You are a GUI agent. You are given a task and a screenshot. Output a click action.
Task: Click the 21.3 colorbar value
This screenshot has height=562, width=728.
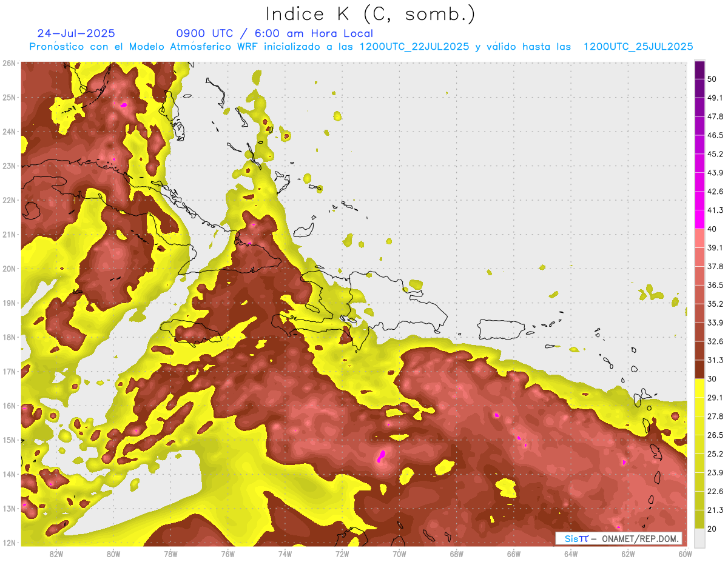coord(715,510)
